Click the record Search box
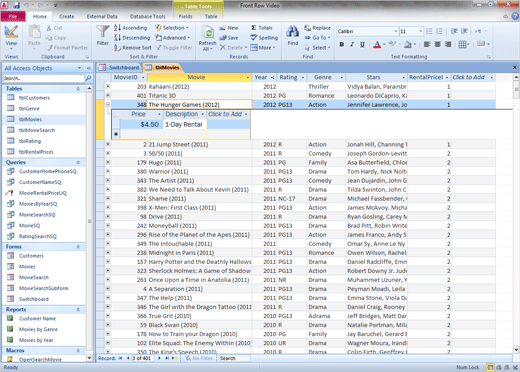The width and height of the screenshot is (520, 372). 234,358
